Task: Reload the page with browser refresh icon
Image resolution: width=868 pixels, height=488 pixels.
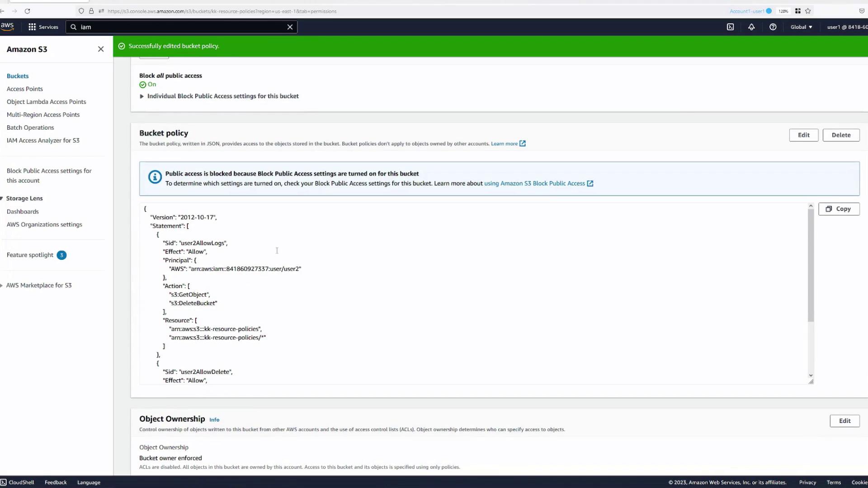Action: [x=27, y=11]
